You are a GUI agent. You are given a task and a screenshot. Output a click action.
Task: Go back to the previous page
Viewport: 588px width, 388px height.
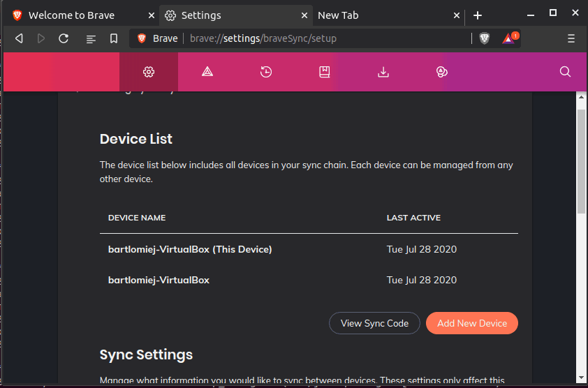click(19, 38)
